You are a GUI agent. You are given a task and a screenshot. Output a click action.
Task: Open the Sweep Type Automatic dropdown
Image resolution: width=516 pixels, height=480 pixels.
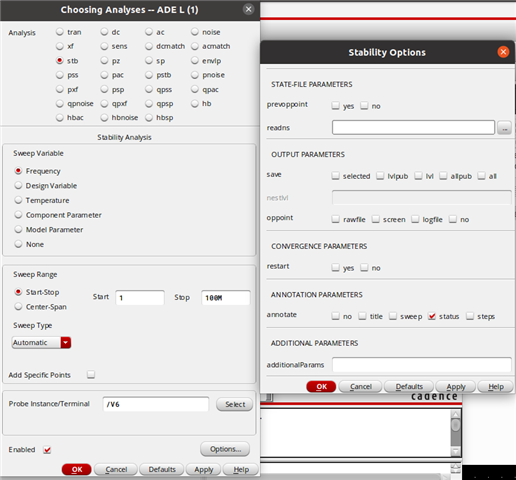click(66, 342)
